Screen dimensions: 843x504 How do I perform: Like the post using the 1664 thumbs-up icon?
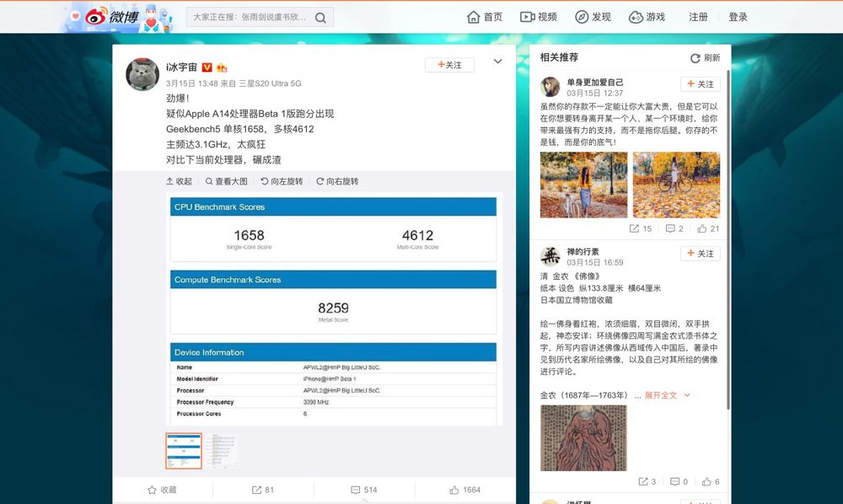[456, 490]
